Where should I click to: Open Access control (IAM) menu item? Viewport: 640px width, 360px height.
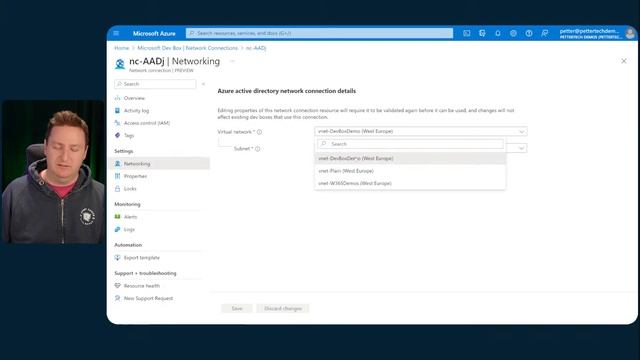click(x=147, y=123)
